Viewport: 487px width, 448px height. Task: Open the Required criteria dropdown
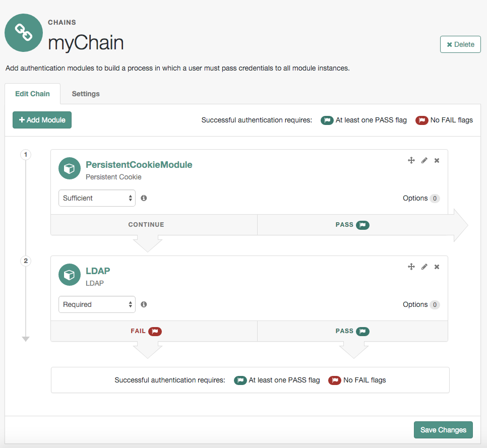(x=97, y=304)
